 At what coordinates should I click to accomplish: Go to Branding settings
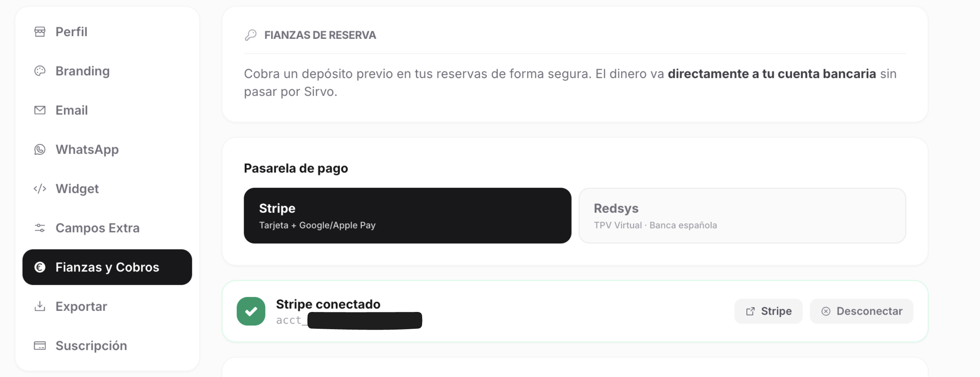[x=107, y=71]
